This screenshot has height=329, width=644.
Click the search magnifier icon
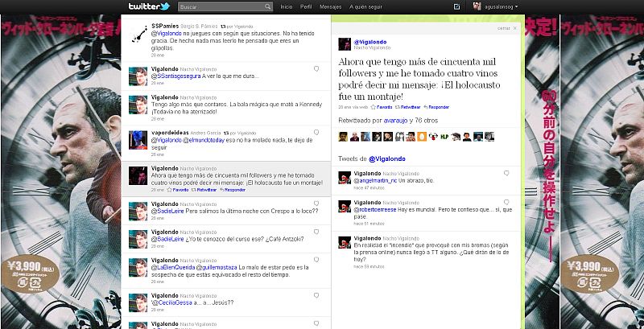point(268,6)
